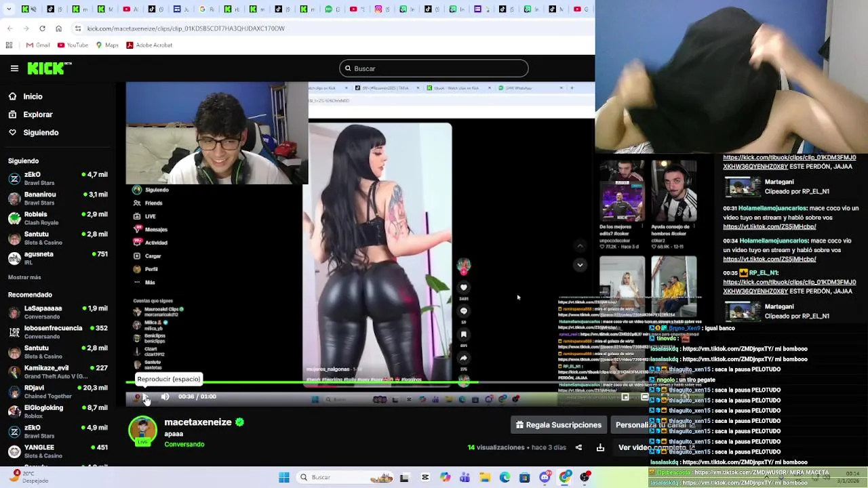Viewport: 868px width, 488px height.
Task: Open YouTube bookmark
Action: (73, 45)
